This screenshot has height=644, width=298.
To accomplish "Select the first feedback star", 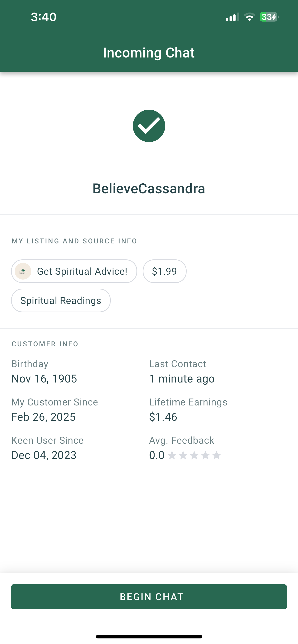I will pyautogui.click(x=172, y=455).
